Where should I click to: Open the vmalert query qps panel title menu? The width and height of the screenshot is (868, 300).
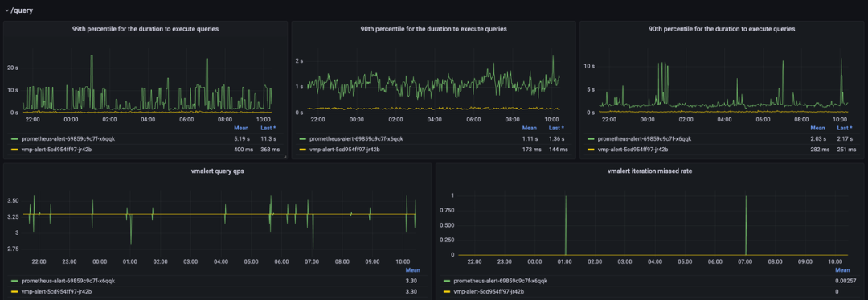(217, 171)
